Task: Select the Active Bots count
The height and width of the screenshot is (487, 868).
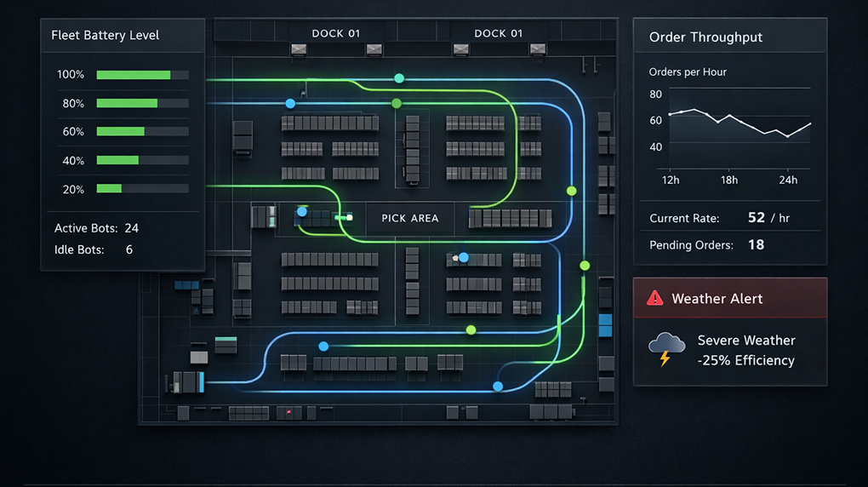Action: point(131,228)
